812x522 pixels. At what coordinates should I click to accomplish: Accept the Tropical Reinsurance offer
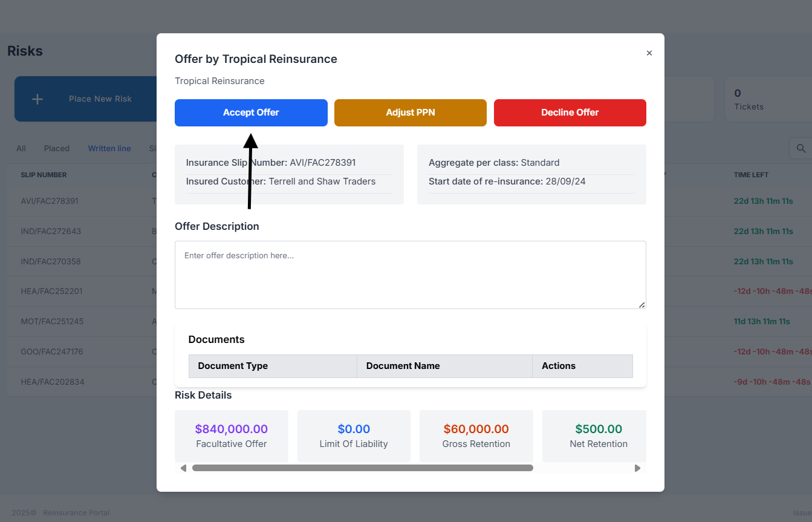point(251,113)
